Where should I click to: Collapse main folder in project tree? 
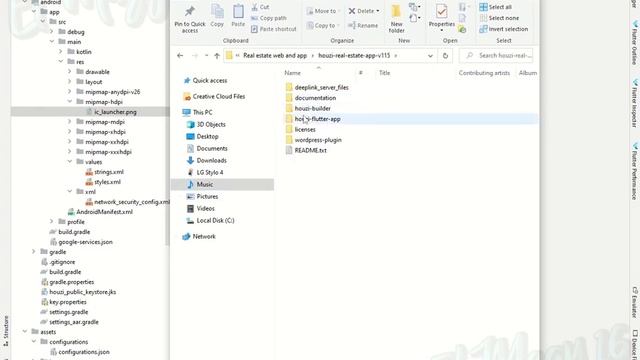(51, 42)
